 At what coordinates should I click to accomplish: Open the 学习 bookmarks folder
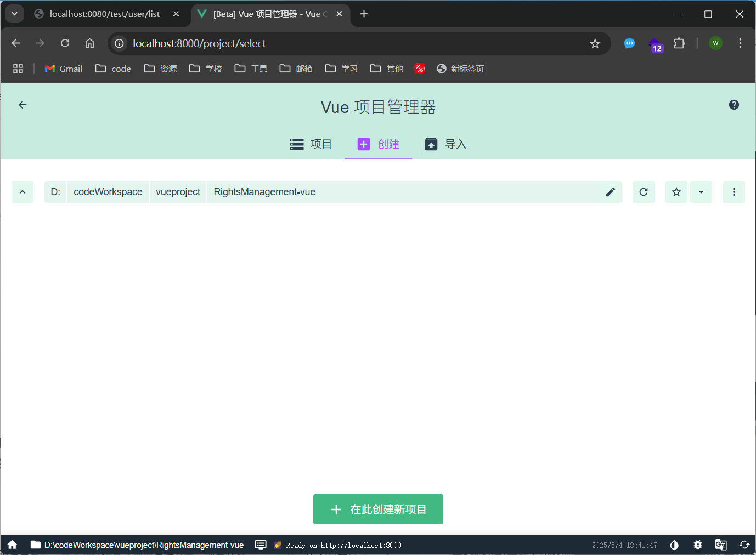pos(341,69)
